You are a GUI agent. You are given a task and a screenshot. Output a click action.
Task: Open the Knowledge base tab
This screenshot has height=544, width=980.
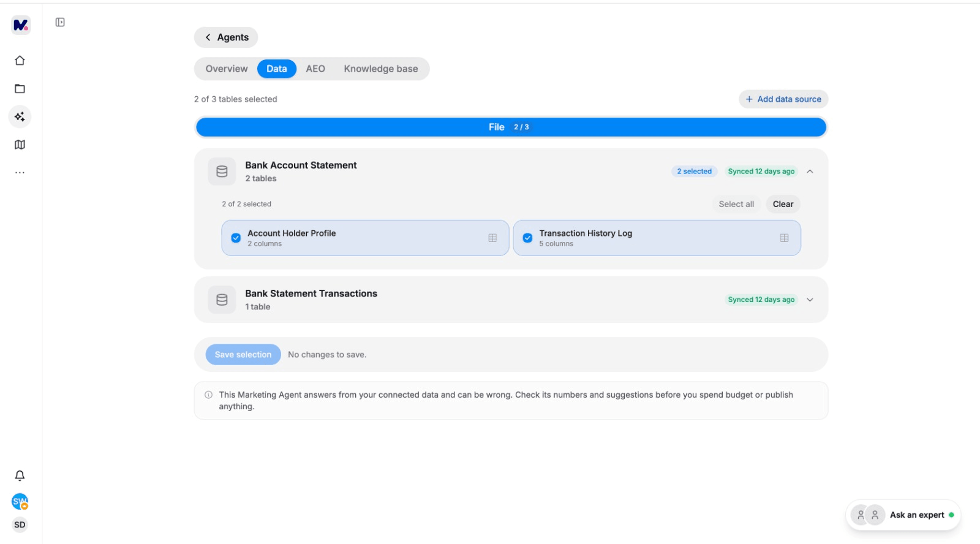[381, 69]
